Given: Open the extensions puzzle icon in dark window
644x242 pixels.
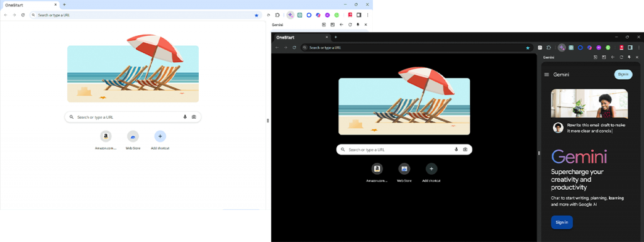Looking at the screenshot, I should (548, 48).
